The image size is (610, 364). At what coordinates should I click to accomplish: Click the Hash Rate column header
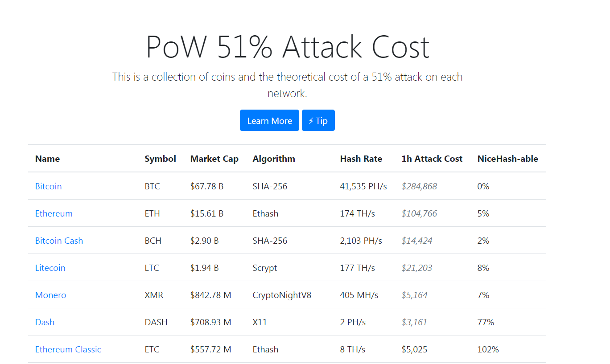(361, 159)
